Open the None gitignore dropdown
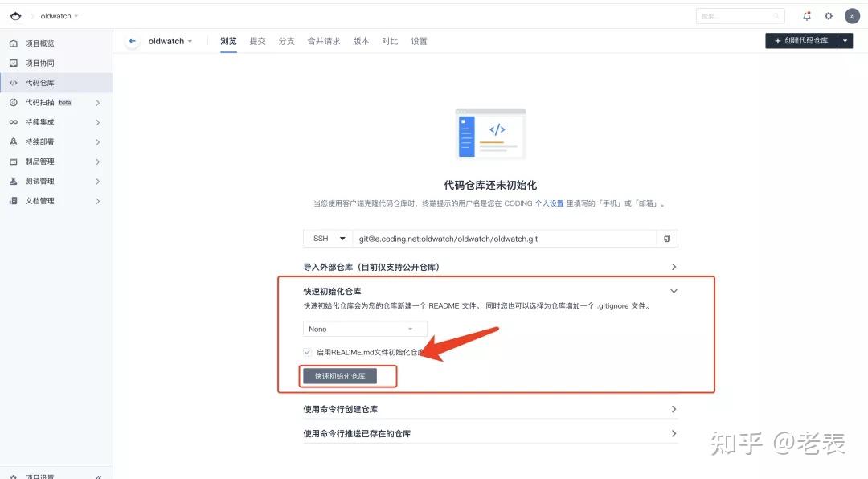868x479 pixels. pos(364,328)
